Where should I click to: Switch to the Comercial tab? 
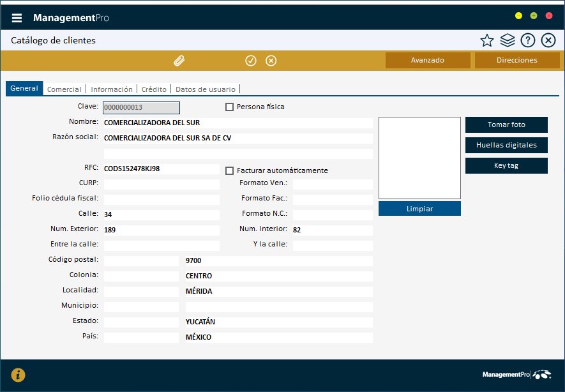pos(64,89)
